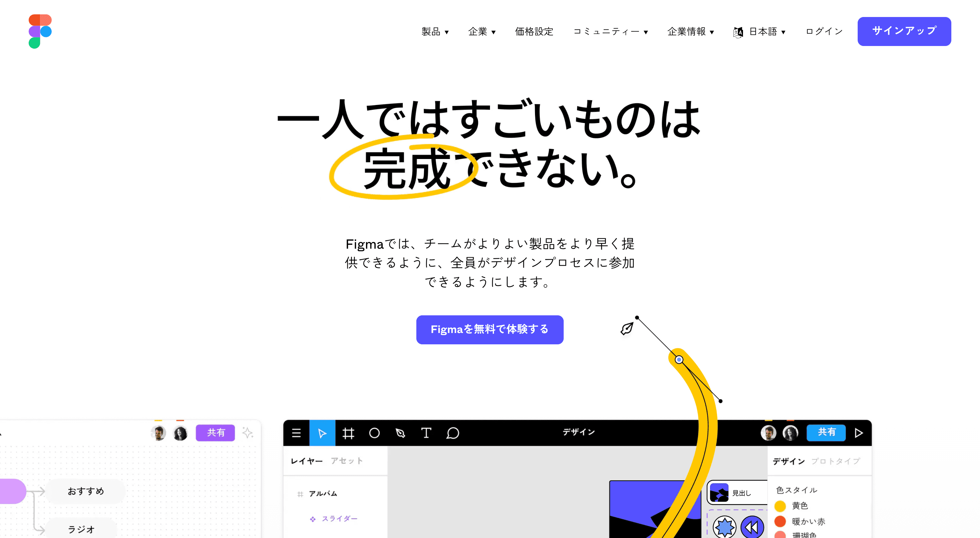Click the Figma logo
Image resolution: width=980 pixels, height=538 pixels.
click(x=40, y=31)
